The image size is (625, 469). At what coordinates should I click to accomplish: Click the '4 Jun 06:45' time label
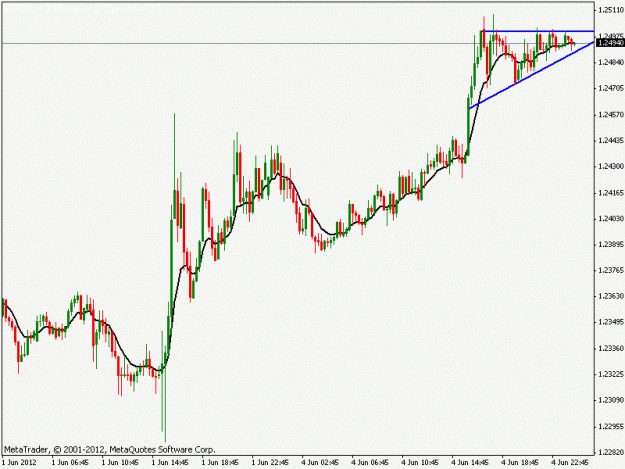coord(370,463)
